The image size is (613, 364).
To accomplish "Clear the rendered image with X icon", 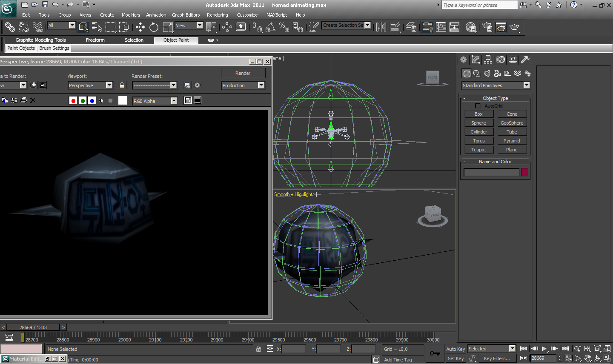I will 33,100.
